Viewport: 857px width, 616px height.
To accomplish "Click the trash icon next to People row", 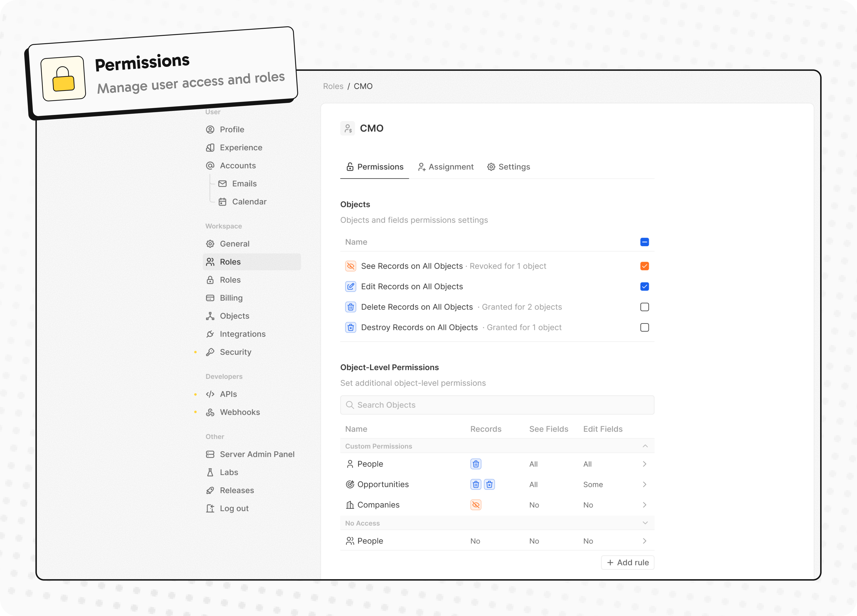I will 476,464.
